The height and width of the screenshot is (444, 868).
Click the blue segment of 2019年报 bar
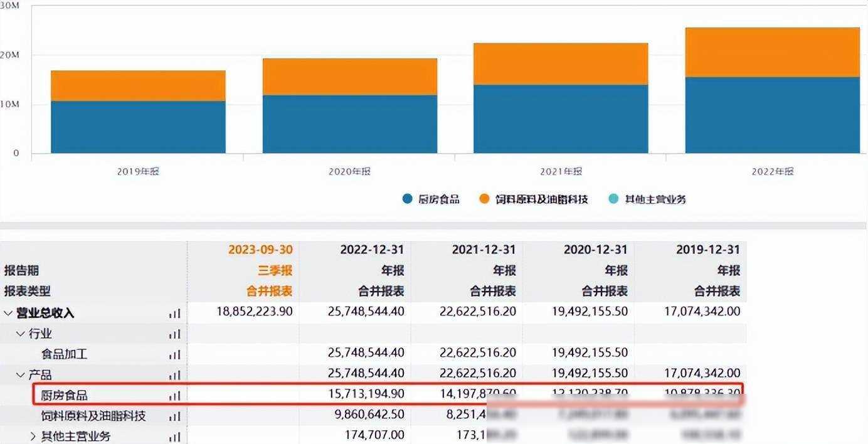pyautogui.click(x=138, y=127)
